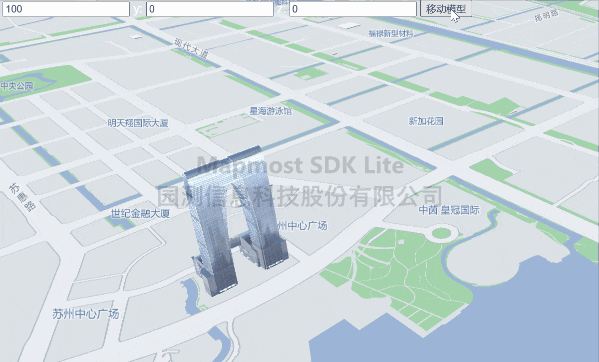This screenshot has height=362, width=599.
Task: Click the 福禄新型材料 map label
Action: pyautogui.click(x=390, y=34)
